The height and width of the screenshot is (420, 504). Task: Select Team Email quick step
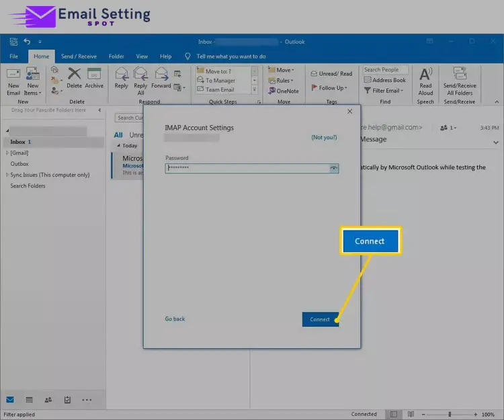pos(220,89)
